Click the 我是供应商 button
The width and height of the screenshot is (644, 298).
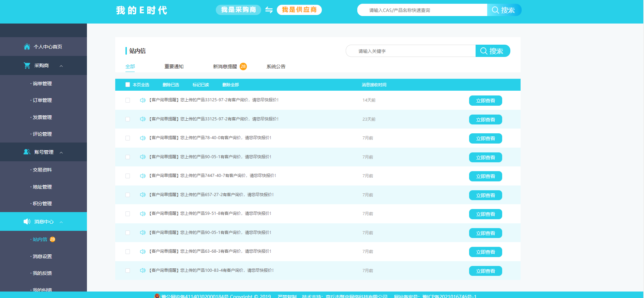click(x=299, y=10)
